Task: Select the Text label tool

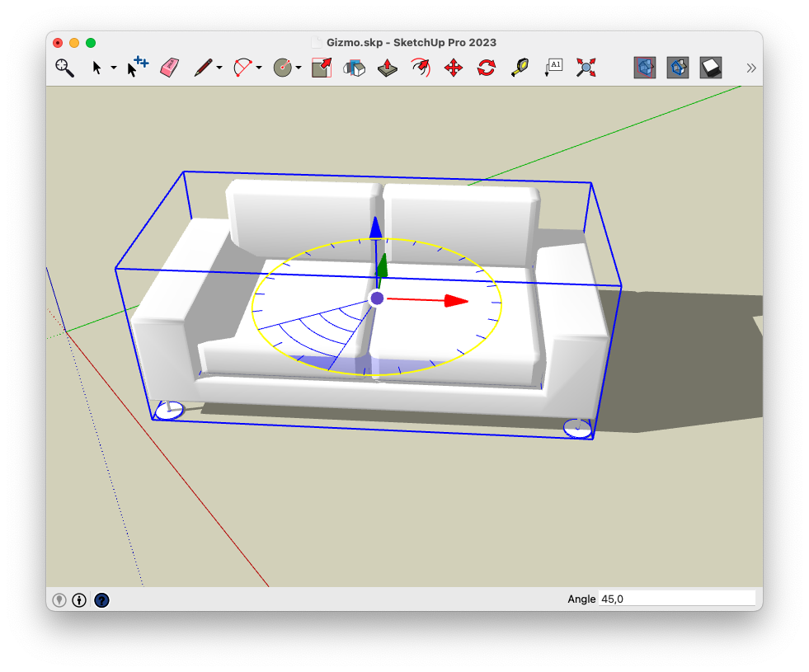Action: (553, 68)
